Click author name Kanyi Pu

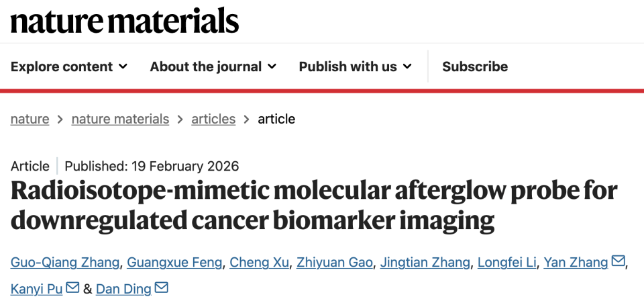36,289
